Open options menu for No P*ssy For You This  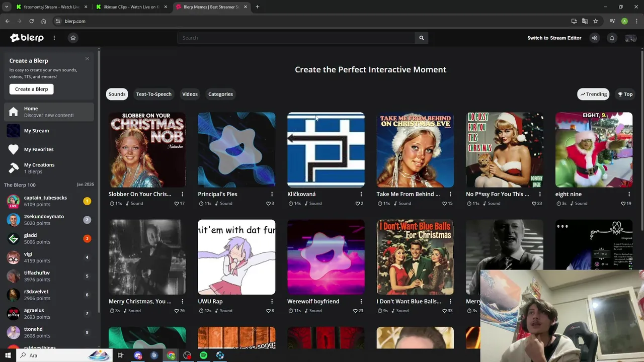click(539, 194)
